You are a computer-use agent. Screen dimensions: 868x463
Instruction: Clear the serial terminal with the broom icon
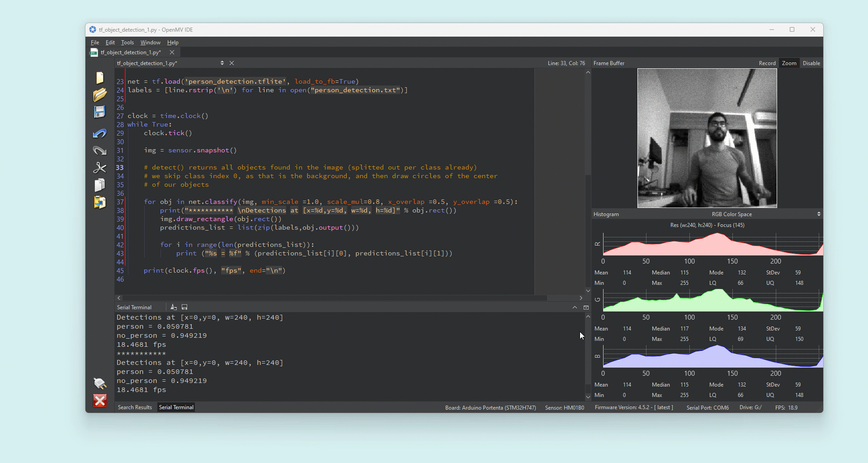tap(174, 307)
